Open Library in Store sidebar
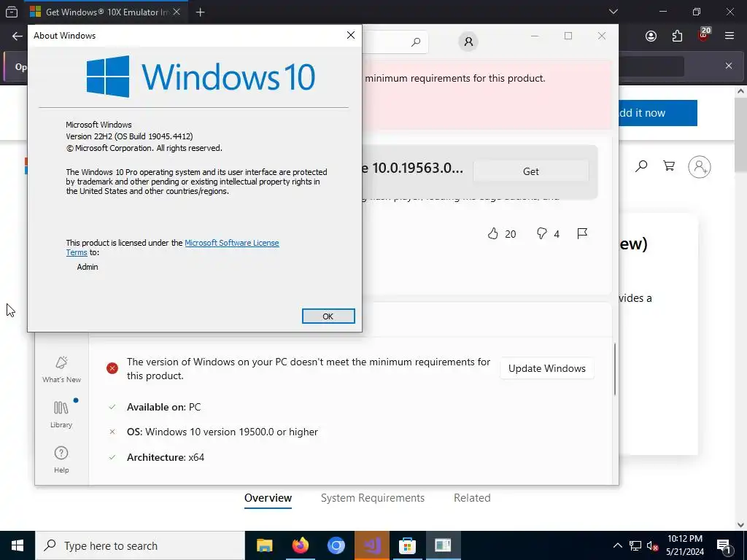This screenshot has height=560, width=747. [61, 414]
